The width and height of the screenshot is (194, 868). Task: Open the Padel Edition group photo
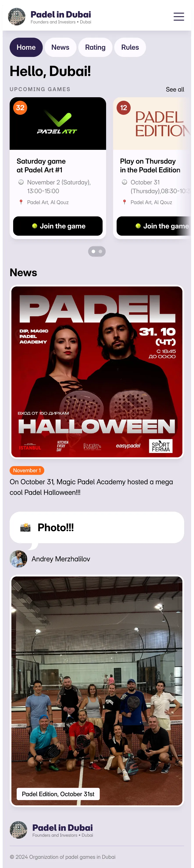pos(97,691)
